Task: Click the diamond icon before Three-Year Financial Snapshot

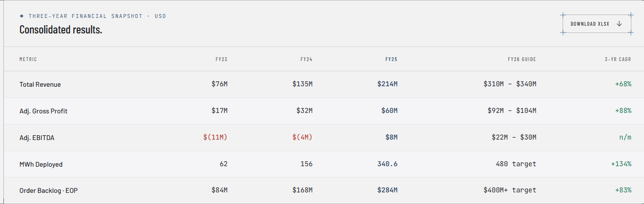Action: point(21,16)
